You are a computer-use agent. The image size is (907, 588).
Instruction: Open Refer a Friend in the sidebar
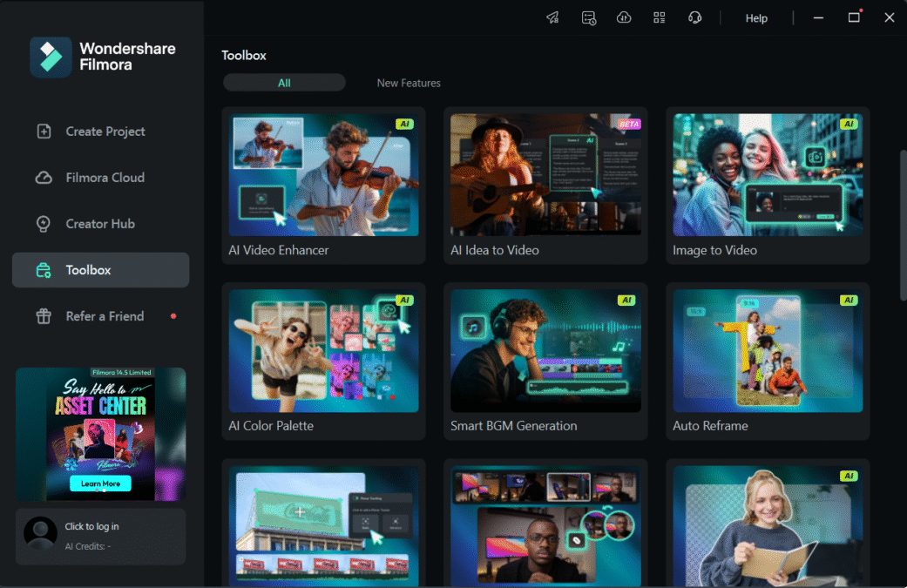(x=101, y=316)
